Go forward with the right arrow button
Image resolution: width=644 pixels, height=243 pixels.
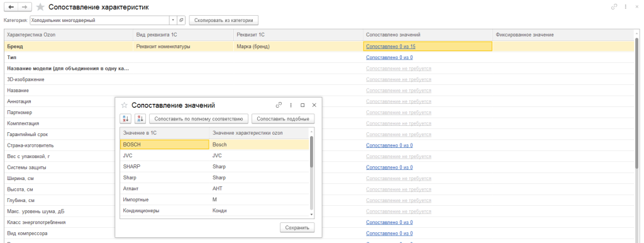(25, 7)
